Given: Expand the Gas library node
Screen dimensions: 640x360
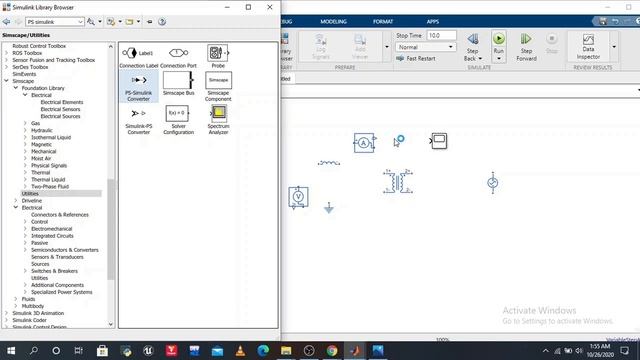Looking at the screenshot, I should [25, 123].
